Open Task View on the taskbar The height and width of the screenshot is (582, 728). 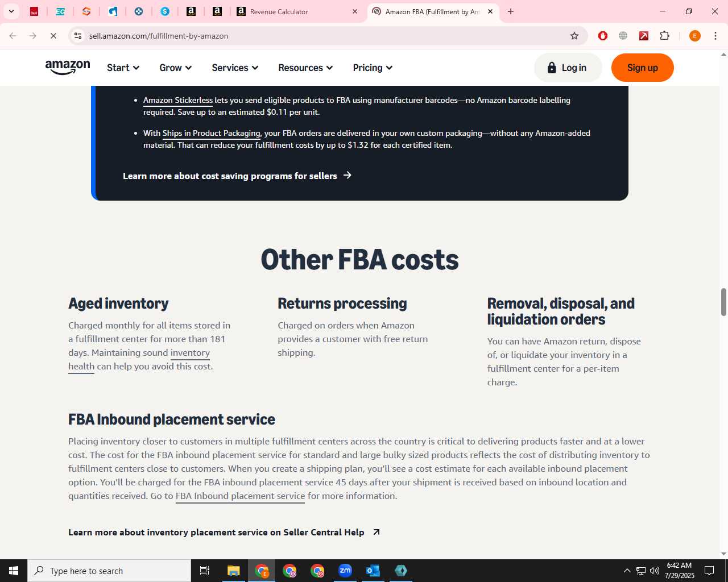tap(205, 571)
